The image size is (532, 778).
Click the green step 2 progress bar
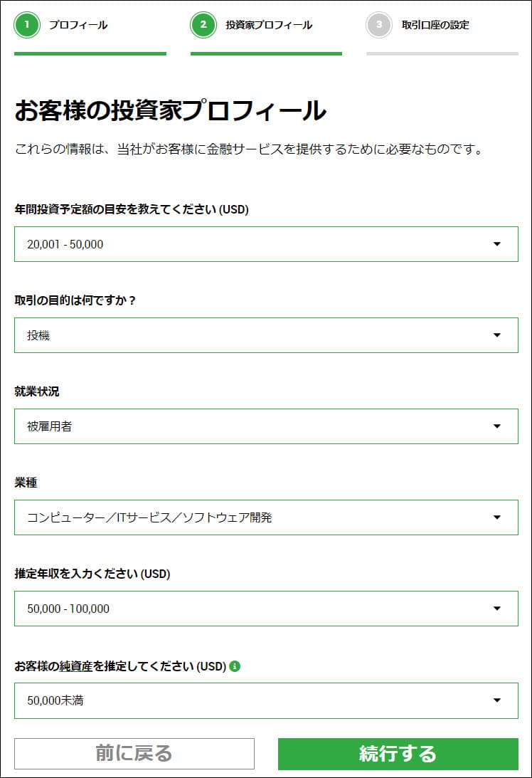pos(266,52)
